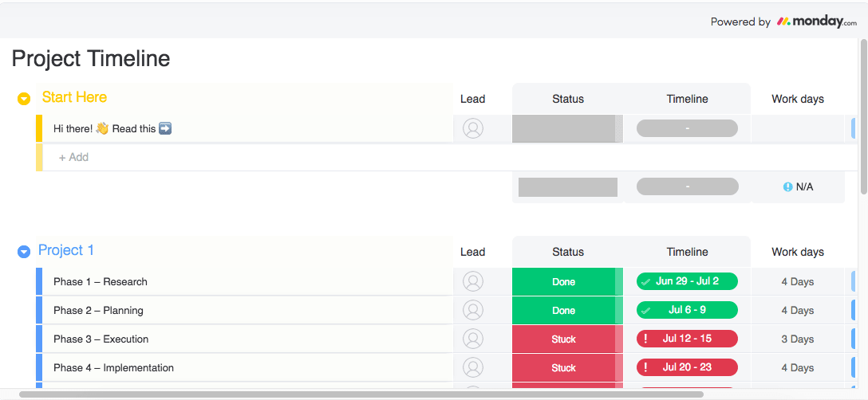Click the Start Here group title
The height and width of the screenshot is (400, 868).
(x=74, y=97)
